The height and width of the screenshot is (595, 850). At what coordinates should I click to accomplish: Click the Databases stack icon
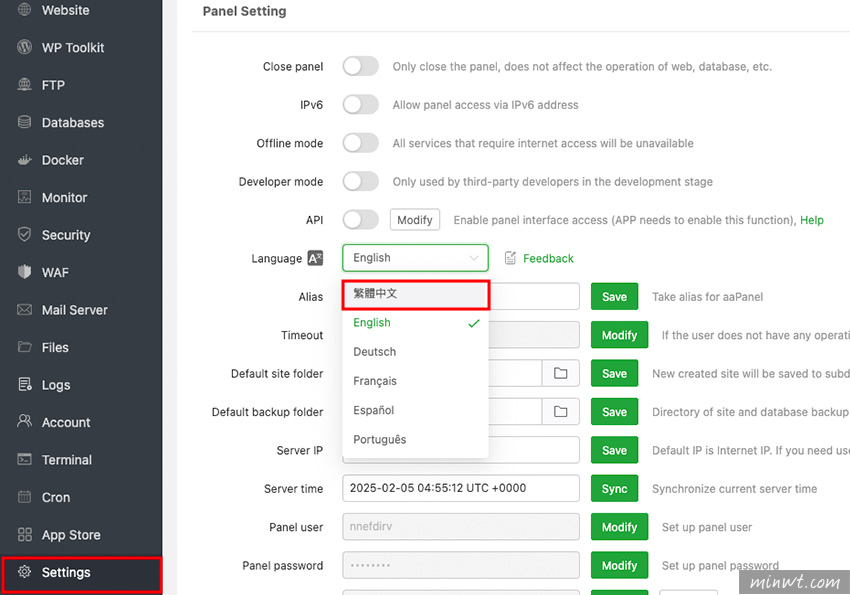coord(24,122)
